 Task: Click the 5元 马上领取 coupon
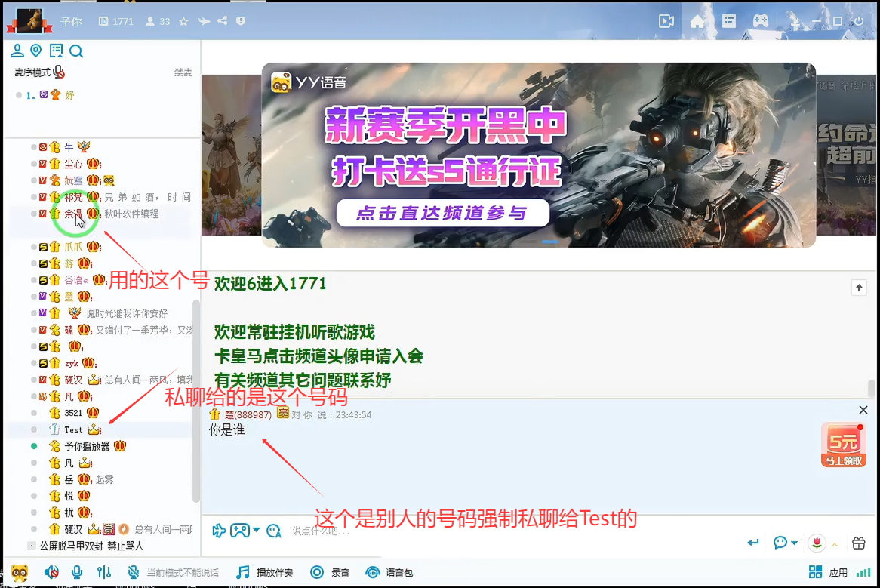click(843, 445)
